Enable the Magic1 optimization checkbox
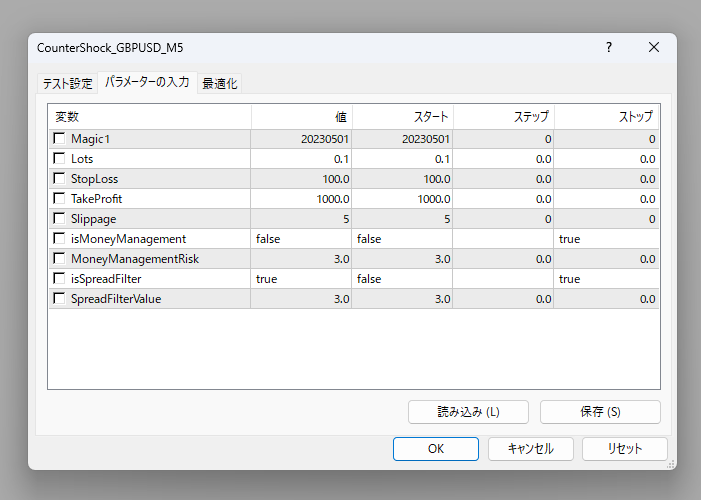701x500 pixels. tap(60, 139)
